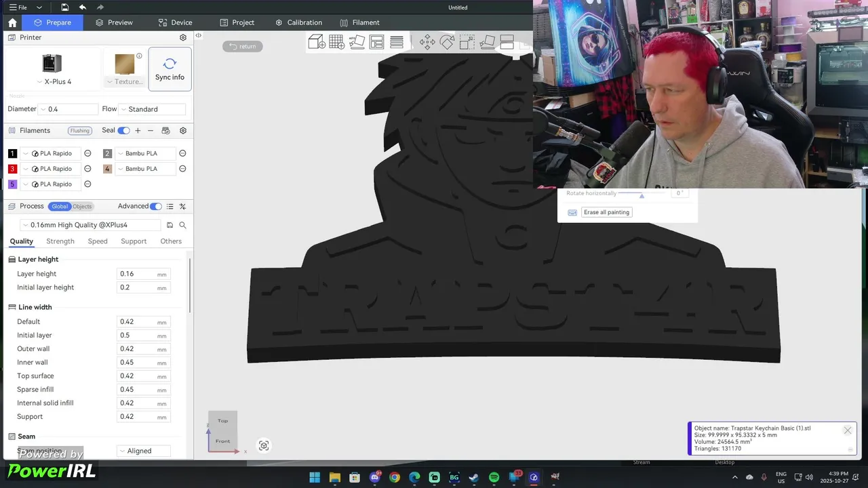Click the return button in viewport
868x488 pixels.
(242, 46)
